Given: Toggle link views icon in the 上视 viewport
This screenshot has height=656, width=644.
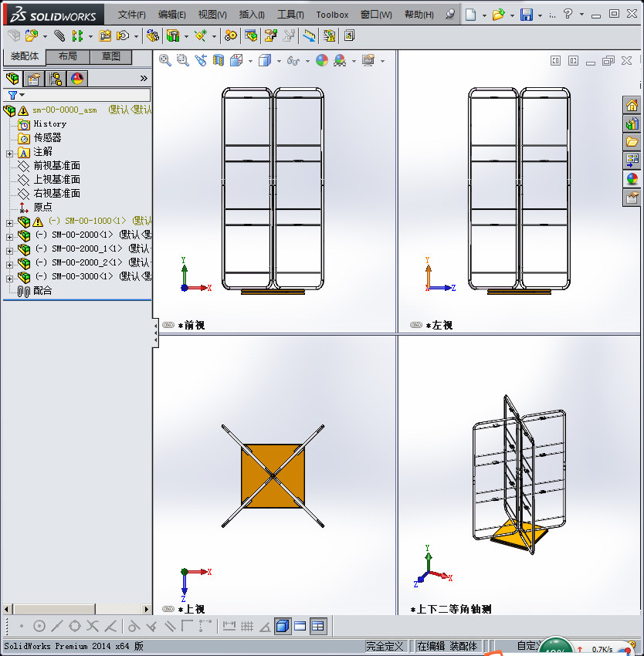Looking at the screenshot, I should pos(168,609).
